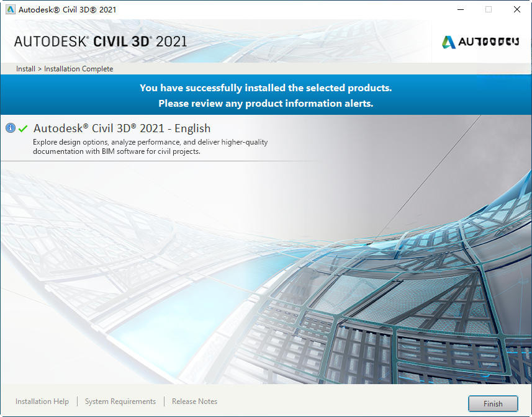
Task: Click the 'Install > Installation Complete' breadcrumb text
Action: click(x=65, y=69)
